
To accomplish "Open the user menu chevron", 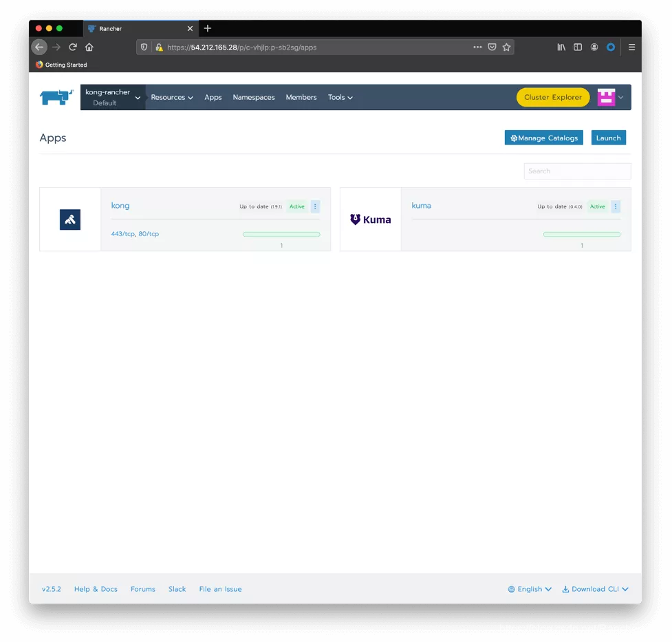I will click(621, 97).
